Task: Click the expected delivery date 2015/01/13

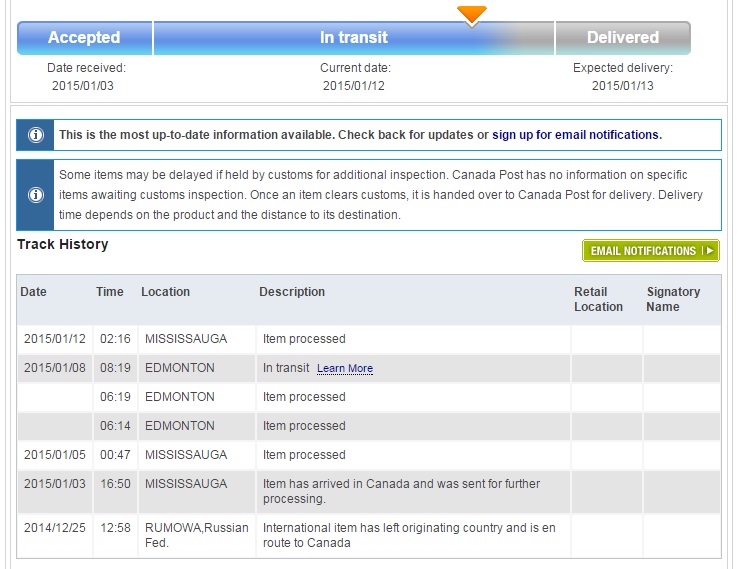Action: pos(622,86)
